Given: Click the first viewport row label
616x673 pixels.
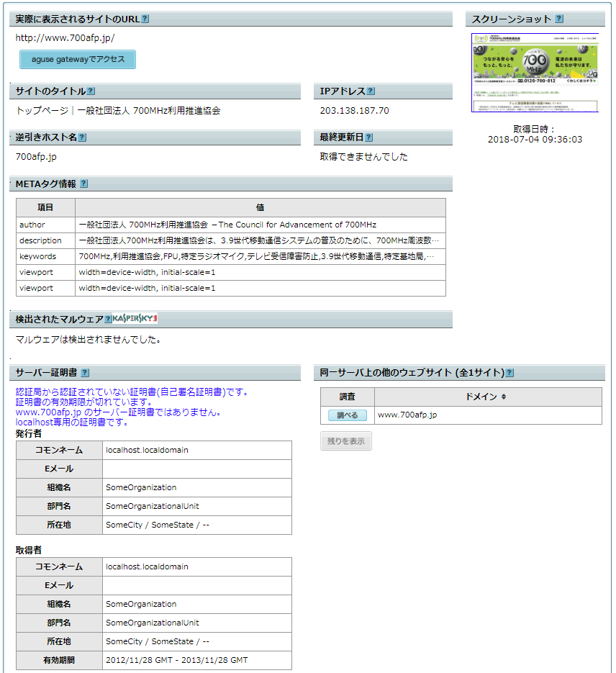Looking at the screenshot, I should 36,272.
